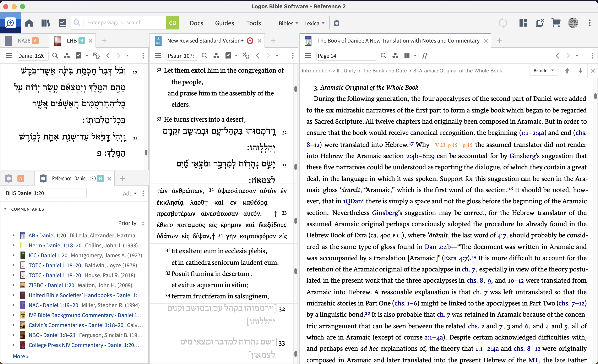Expand the AB Daniel 1:20 entry
Screen dimensions: 598x364
(13, 235)
